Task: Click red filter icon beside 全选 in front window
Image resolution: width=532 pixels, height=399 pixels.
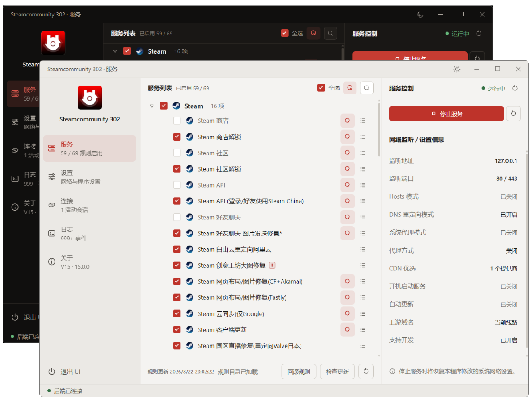Action: [x=350, y=88]
